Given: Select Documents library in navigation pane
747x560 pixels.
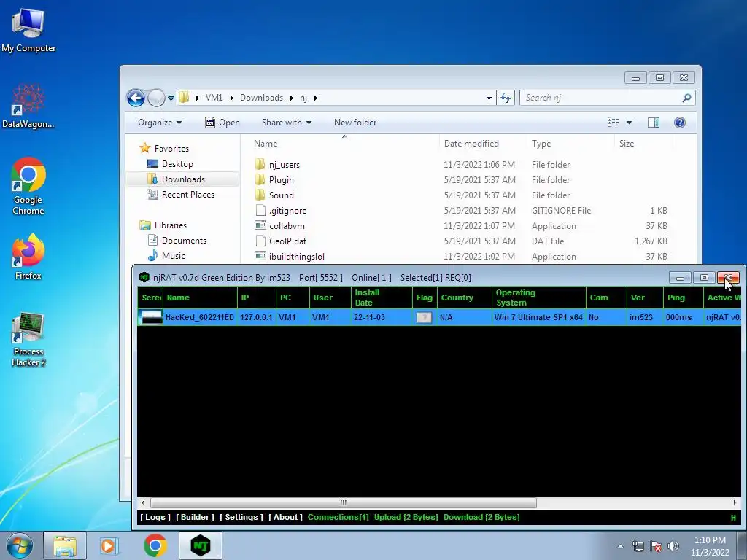Looking at the screenshot, I should point(177,241).
